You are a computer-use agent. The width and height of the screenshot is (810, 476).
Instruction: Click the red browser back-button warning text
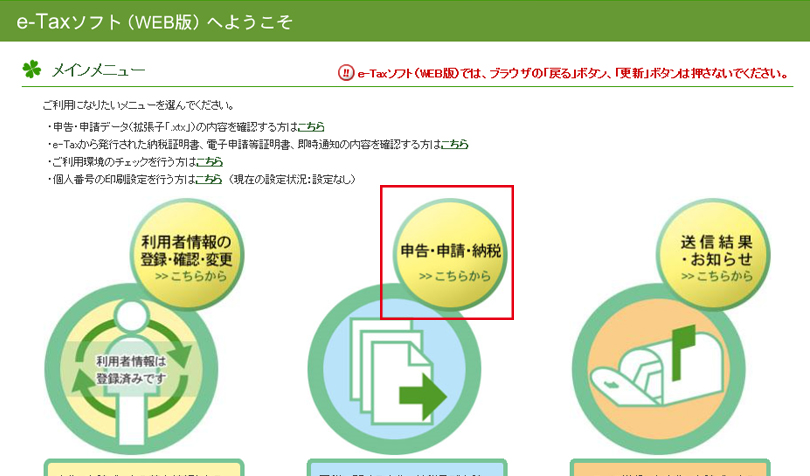573,73
